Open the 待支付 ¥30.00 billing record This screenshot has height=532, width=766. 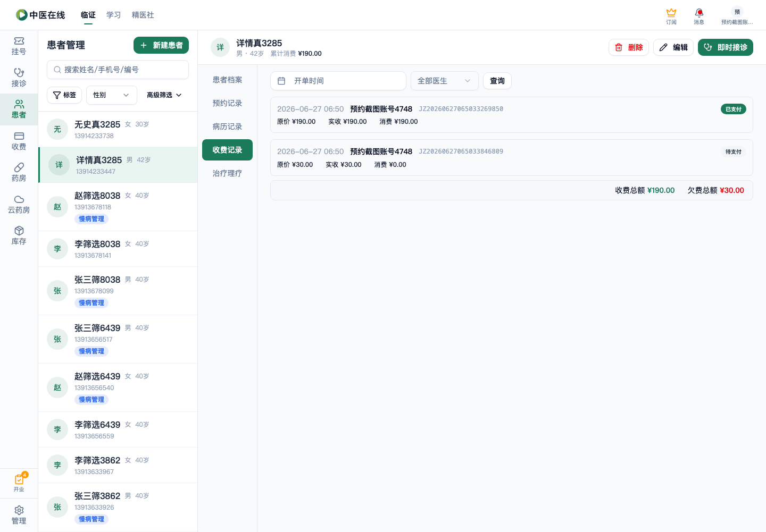[x=512, y=157]
